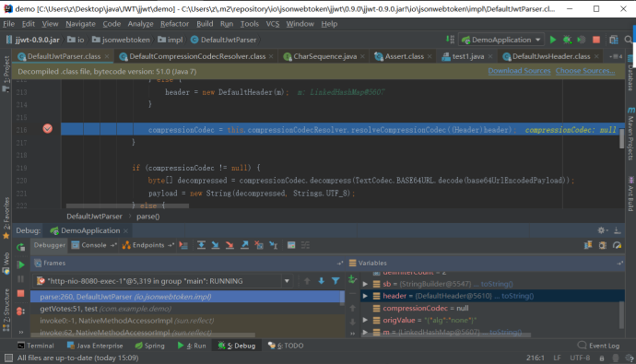This screenshot has width=636, height=364.
Task: Trace current stream chain icon
Action: pyautogui.click(x=305, y=245)
